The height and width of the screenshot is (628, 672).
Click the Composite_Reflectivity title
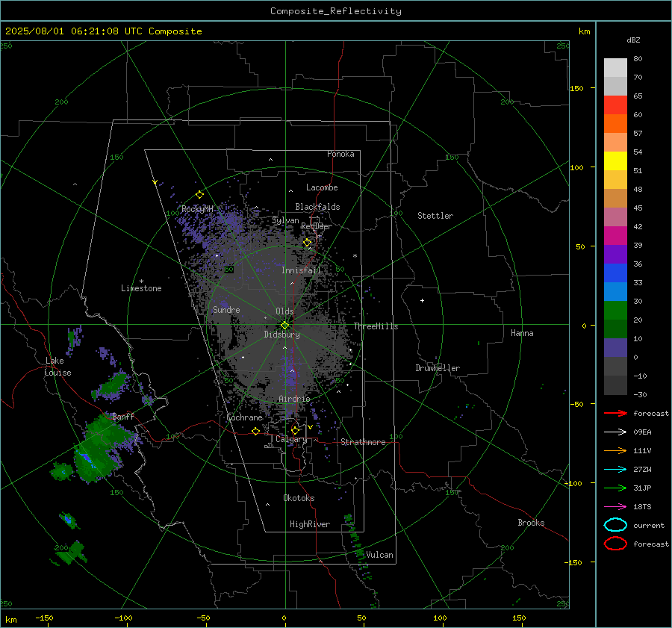[x=335, y=11]
